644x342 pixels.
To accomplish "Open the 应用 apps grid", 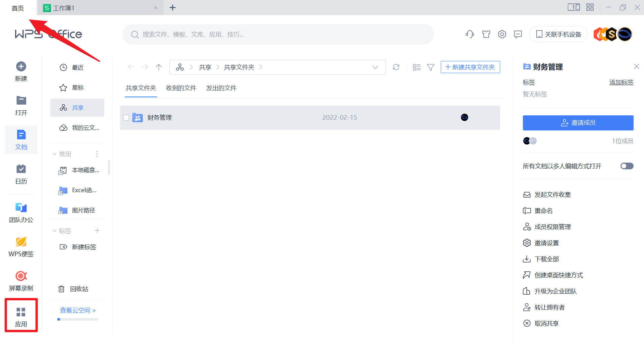I will click(21, 315).
